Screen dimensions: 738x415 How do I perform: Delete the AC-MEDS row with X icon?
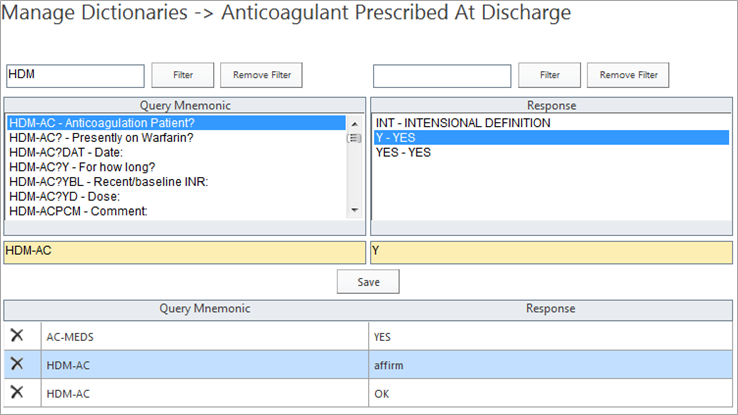click(17, 335)
